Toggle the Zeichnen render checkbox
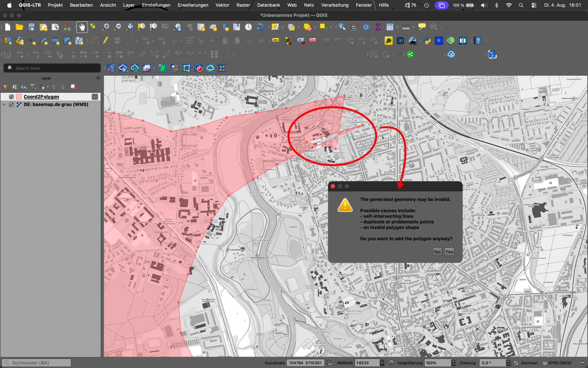588x368 pixels. click(x=516, y=363)
